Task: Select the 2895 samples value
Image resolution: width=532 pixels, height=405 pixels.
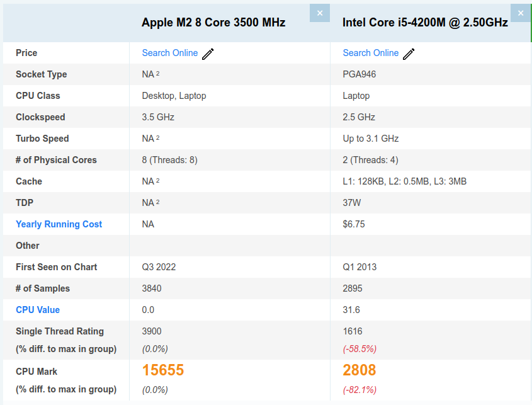Action: pos(353,288)
